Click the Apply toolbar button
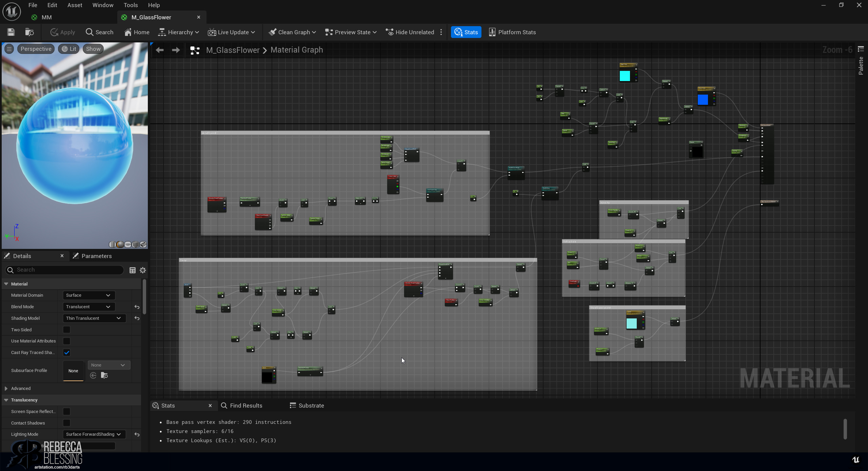The height and width of the screenshot is (471, 868). click(63, 32)
